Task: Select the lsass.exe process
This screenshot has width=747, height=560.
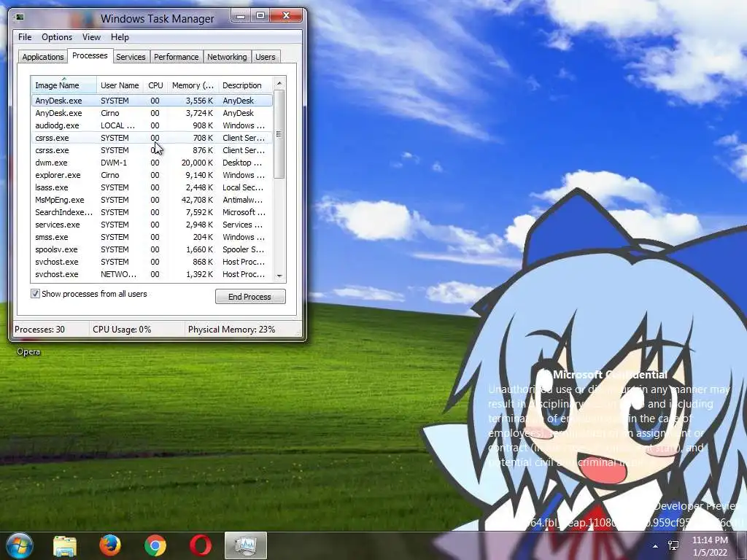Action: [x=152, y=187]
